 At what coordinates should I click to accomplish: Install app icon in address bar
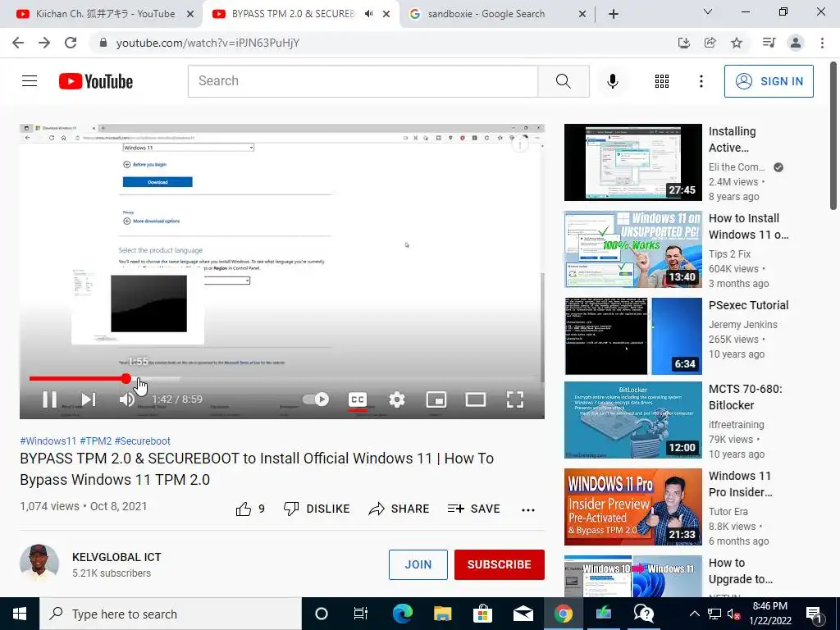pyautogui.click(x=683, y=43)
